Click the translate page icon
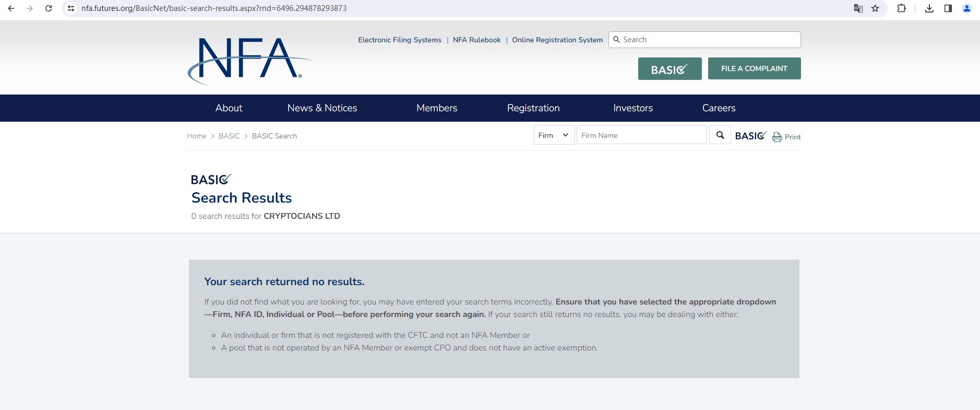The image size is (980, 410). click(858, 8)
